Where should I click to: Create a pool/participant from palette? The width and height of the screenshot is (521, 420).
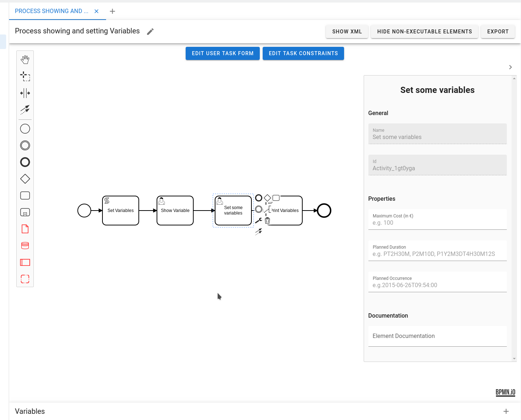click(25, 262)
